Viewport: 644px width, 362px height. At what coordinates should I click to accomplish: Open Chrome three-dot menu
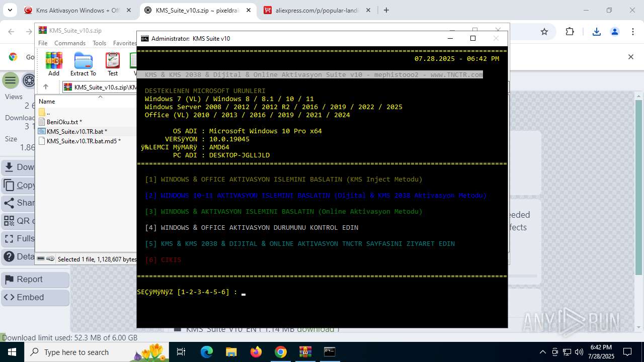[632, 32]
